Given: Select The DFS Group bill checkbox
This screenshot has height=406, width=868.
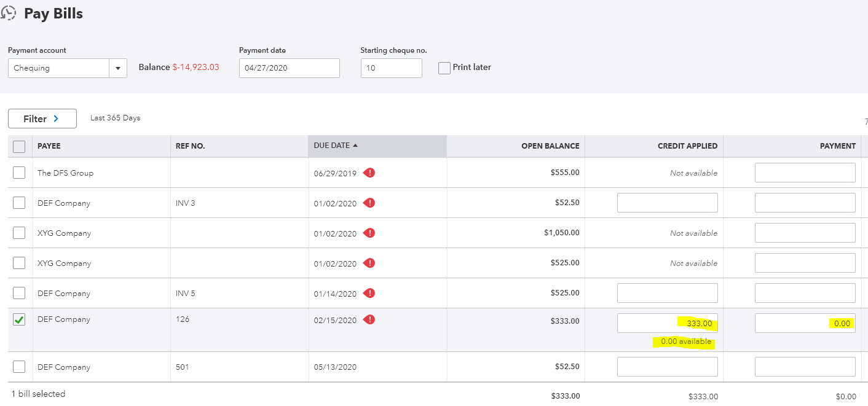Looking at the screenshot, I should point(19,173).
